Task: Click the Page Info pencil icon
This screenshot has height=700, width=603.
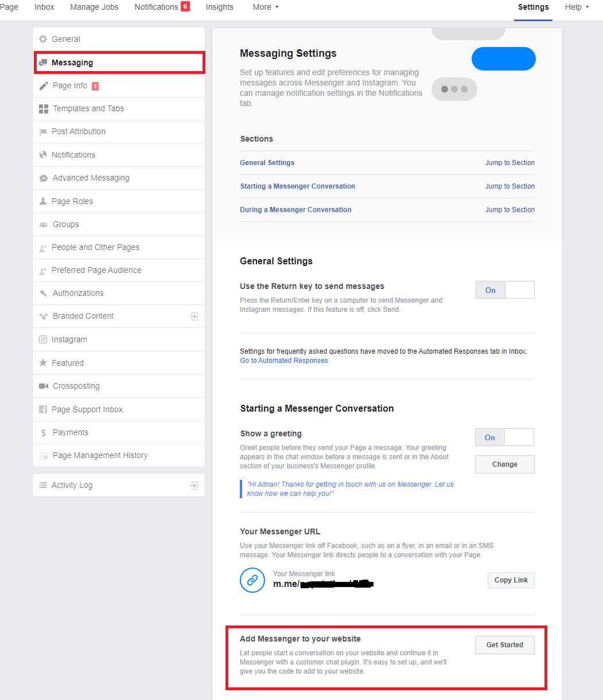Action: [x=44, y=85]
